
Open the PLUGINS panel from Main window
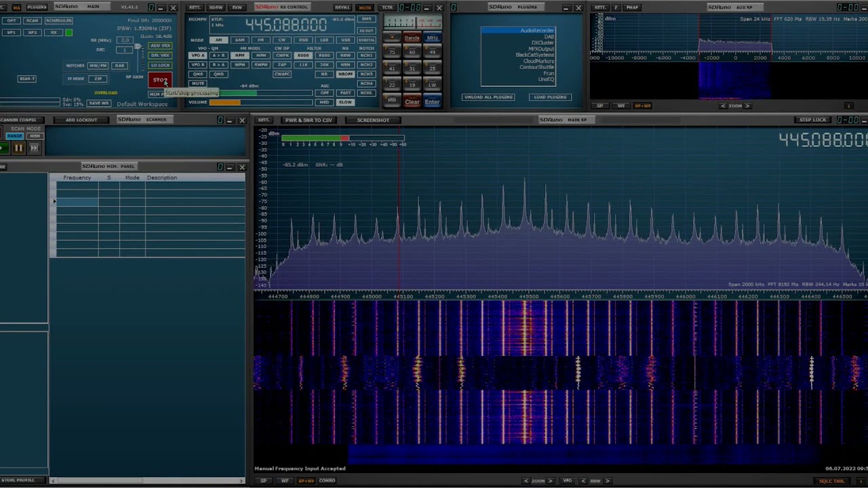click(37, 7)
